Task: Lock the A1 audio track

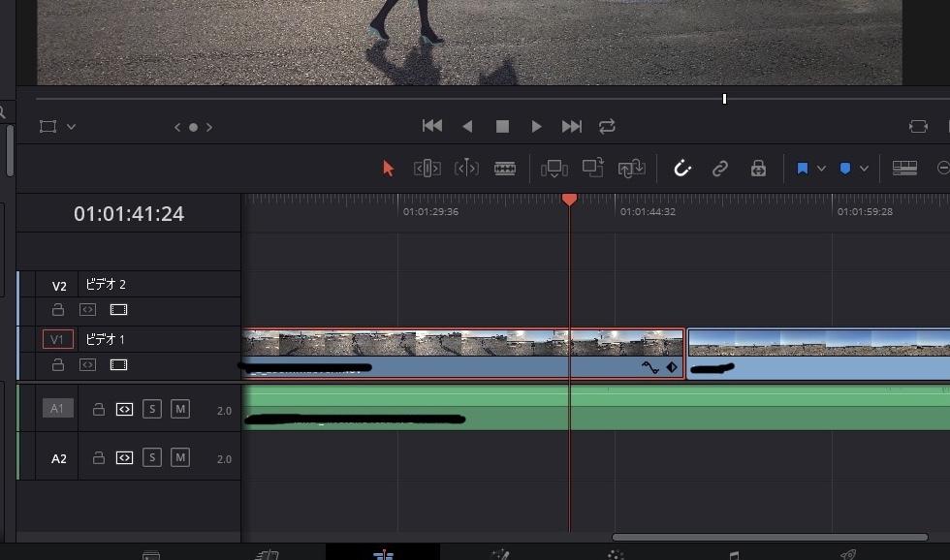Action: [x=98, y=409]
